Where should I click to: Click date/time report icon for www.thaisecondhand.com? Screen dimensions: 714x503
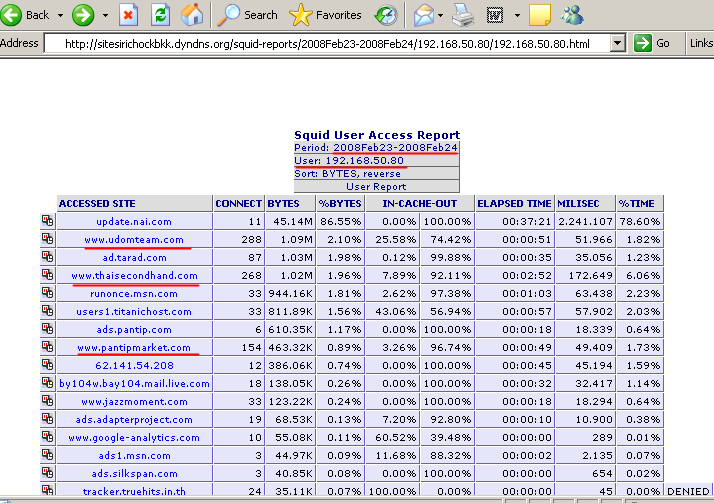[48, 275]
